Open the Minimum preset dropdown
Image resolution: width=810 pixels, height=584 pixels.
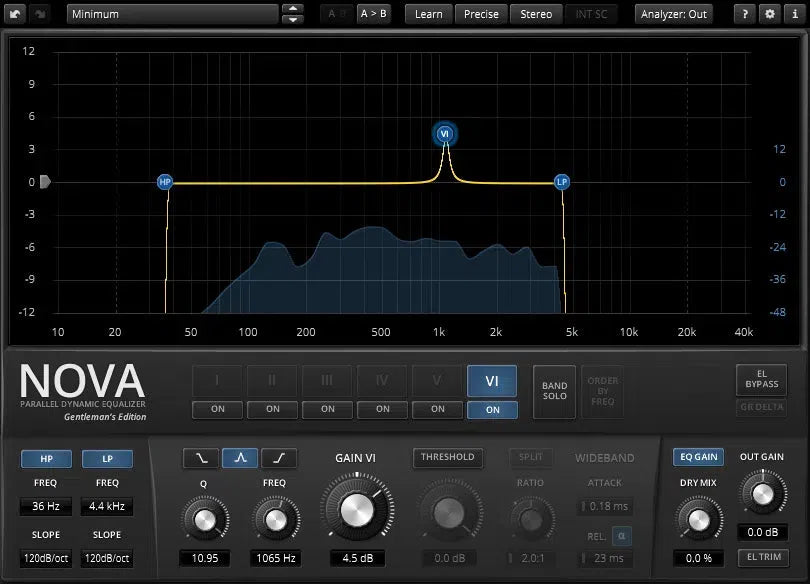click(x=172, y=14)
